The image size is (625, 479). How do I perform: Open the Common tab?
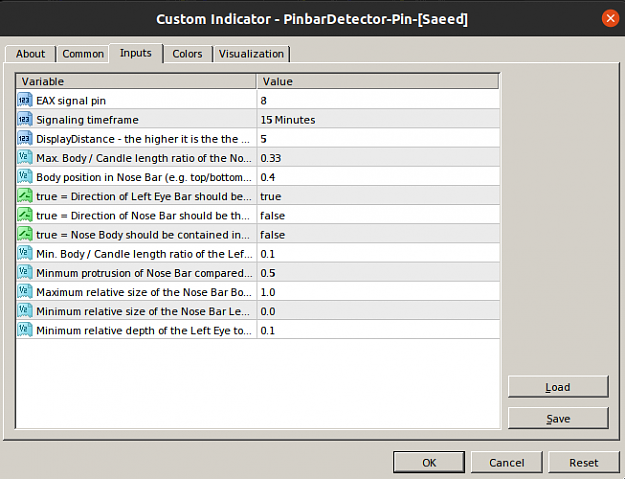click(x=83, y=54)
